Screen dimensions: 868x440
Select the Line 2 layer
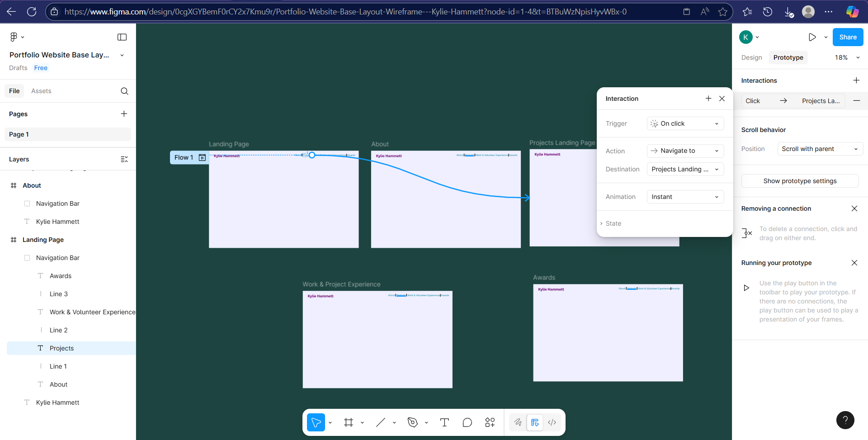coord(58,330)
